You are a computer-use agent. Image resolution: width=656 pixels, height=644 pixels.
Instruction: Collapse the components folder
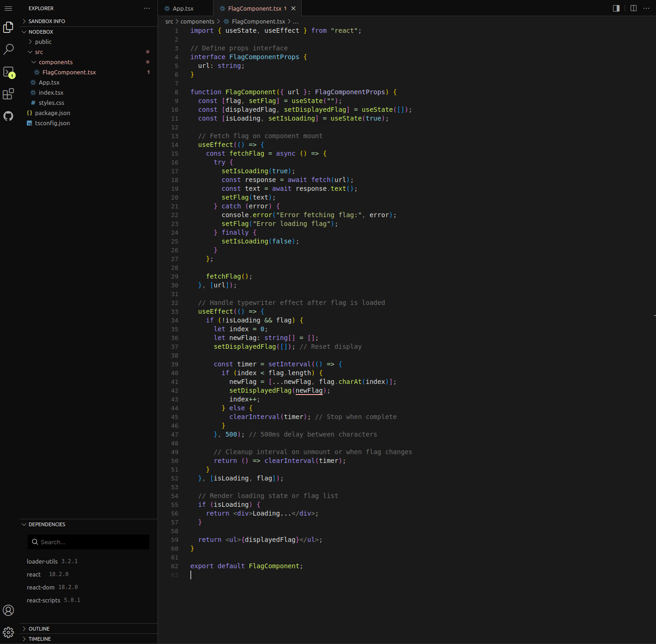tap(88, 62)
